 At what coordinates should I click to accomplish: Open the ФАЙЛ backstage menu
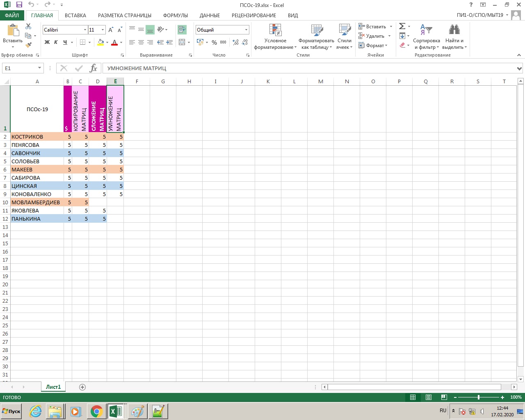[x=12, y=15]
